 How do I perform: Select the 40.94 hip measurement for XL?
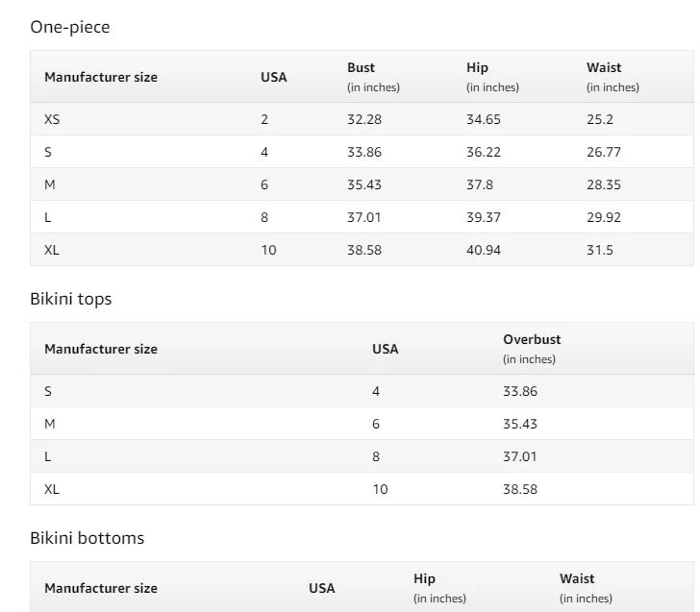[x=484, y=250]
